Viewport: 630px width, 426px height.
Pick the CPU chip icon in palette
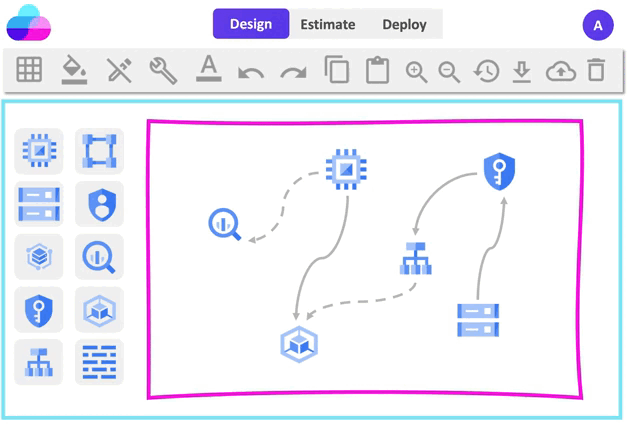tap(39, 151)
